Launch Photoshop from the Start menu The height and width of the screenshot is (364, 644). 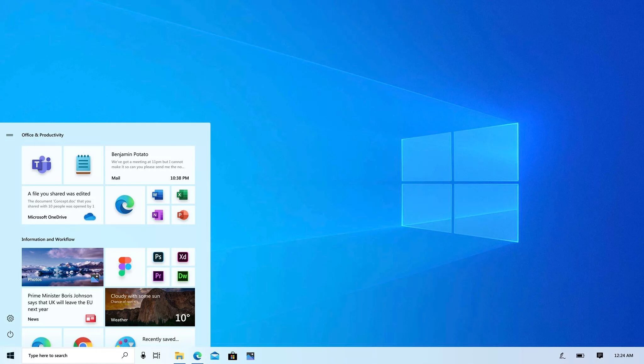coord(158,257)
